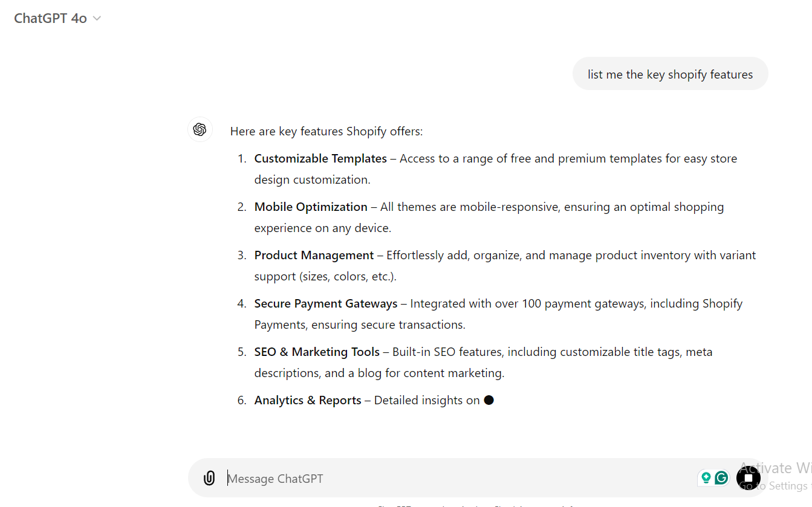Click 'Payments, ensuring secure transactions.' text
The height and width of the screenshot is (507, 812).
point(360,325)
